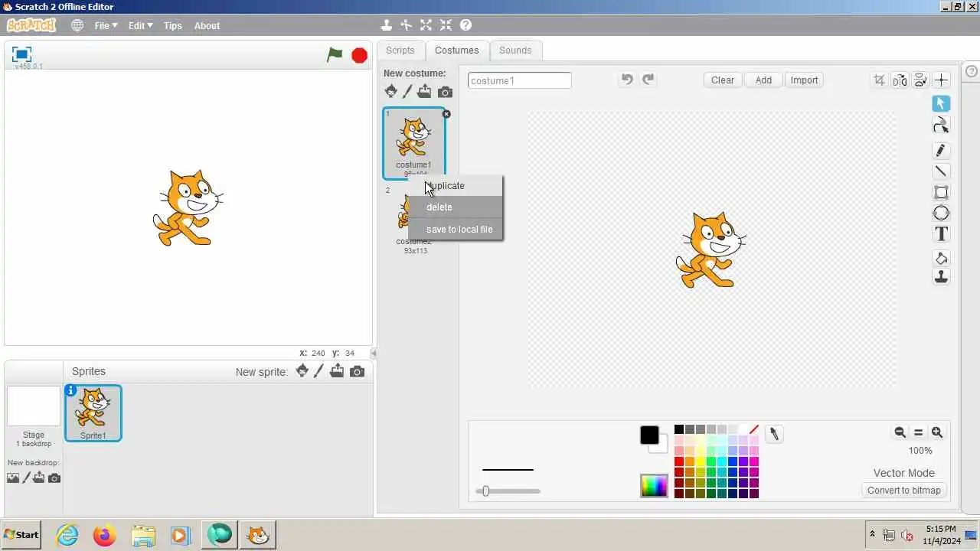Open the Edit menu
980x551 pixels.
pyautogui.click(x=140, y=25)
